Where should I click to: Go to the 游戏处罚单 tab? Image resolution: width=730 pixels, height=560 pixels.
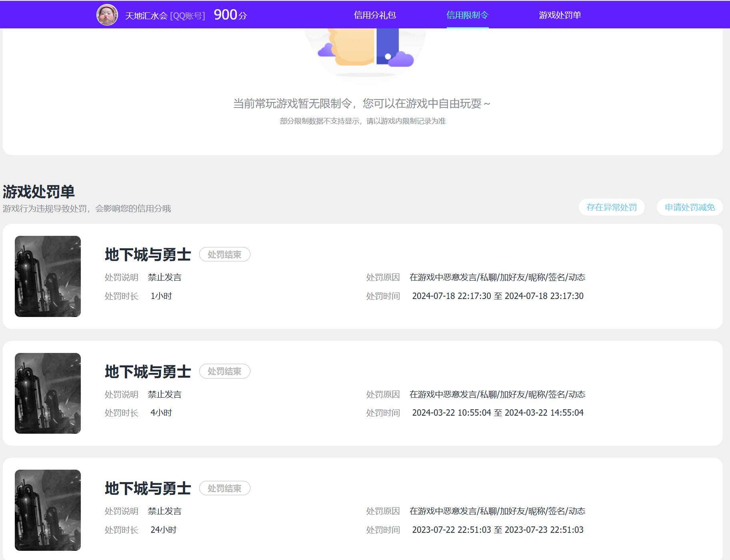point(560,15)
